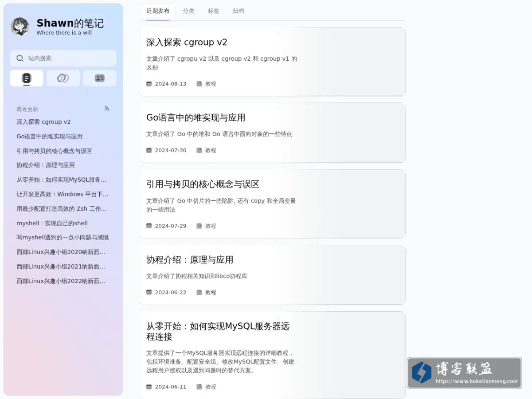Focus the 站内搜索 search field

point(63,58)
